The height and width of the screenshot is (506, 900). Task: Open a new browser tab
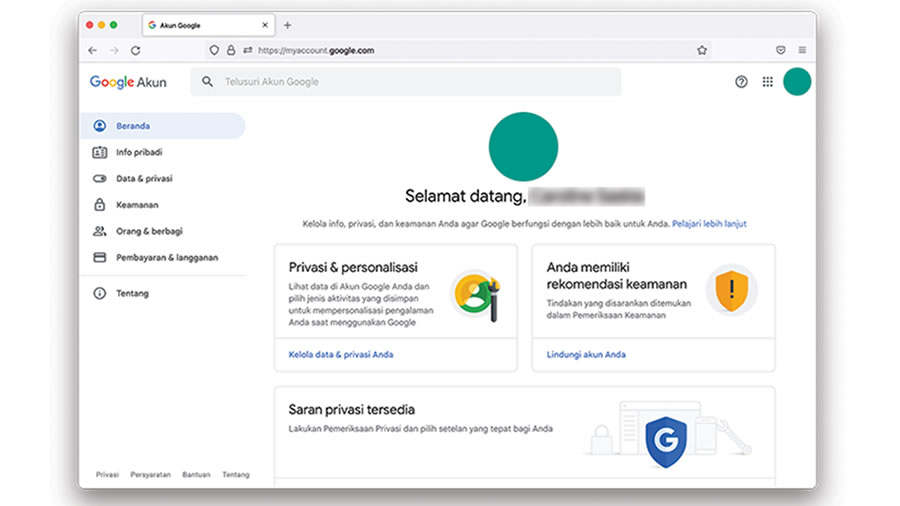[x=288, y=25]
